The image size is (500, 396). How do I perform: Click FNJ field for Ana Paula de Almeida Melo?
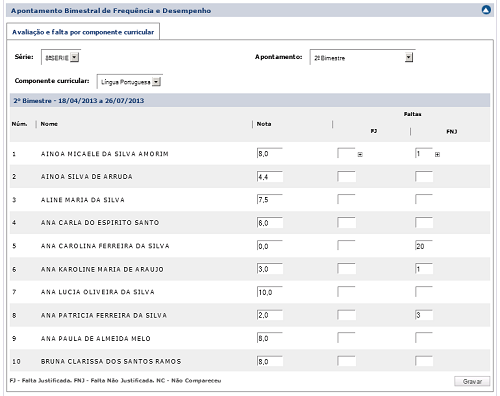point(424,338)
